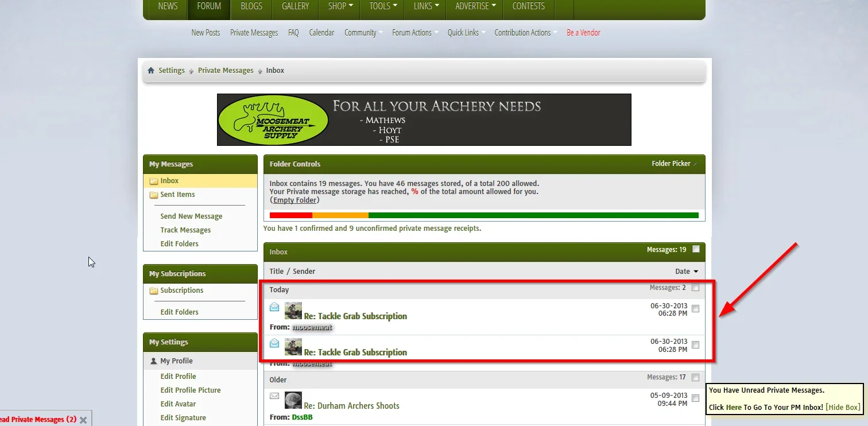Click the moon avatar beside Durham Archers Shoots
Image resolution: width=868 pixels, height=426 pixels.
click(293, 400)
